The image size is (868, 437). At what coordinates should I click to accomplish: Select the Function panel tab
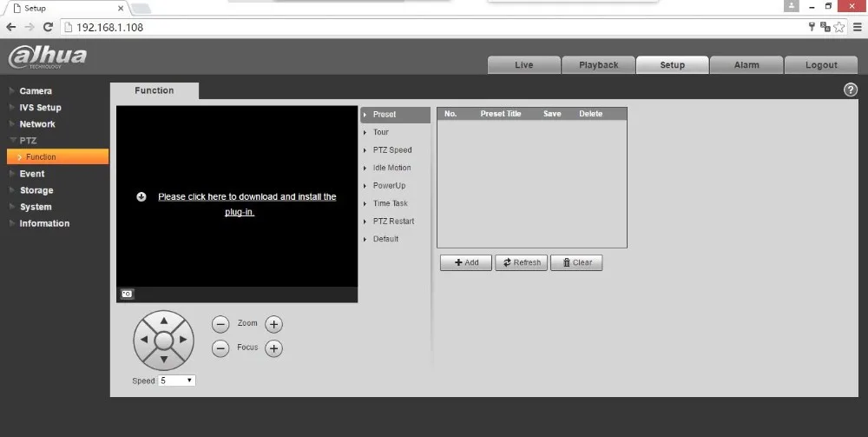pyautogui.click(x=154, y=91)
